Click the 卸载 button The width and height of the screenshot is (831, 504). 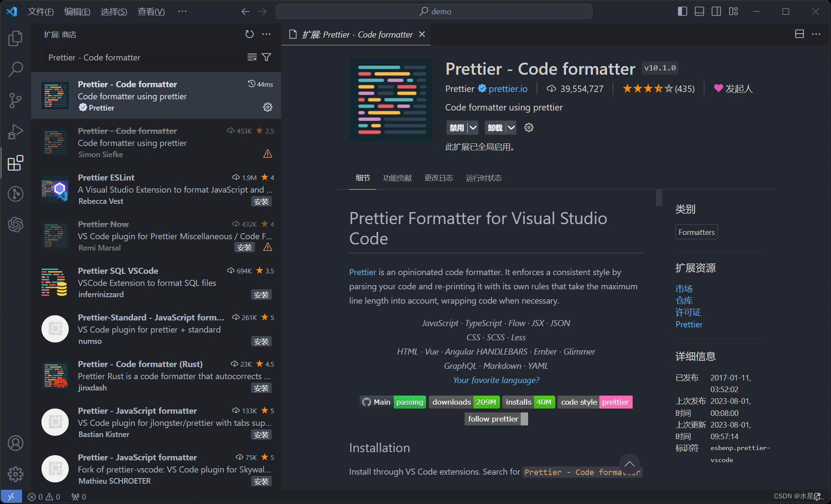point(495,127)
